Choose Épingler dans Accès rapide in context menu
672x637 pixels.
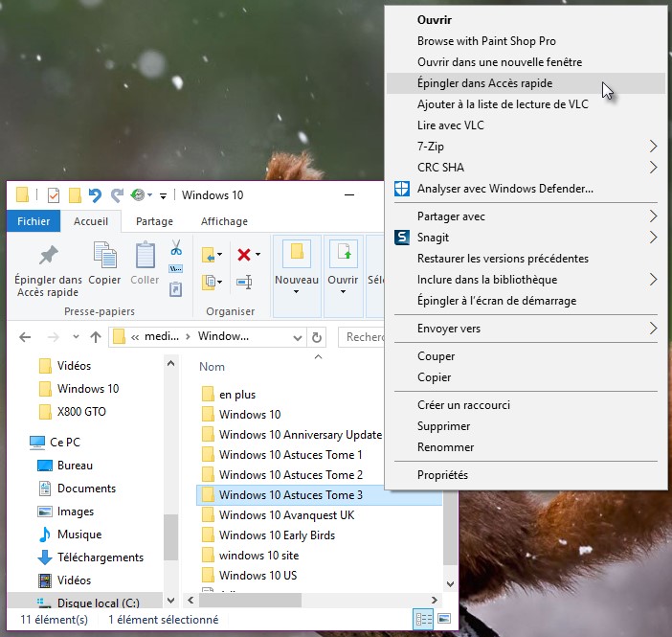[x=484, y=83]
